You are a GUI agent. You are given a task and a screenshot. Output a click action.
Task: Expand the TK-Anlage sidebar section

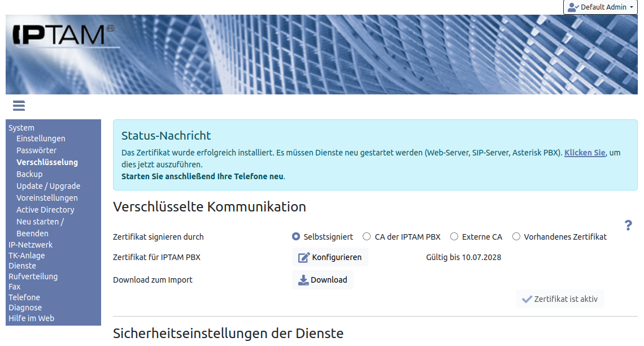(x=27, y=256)
